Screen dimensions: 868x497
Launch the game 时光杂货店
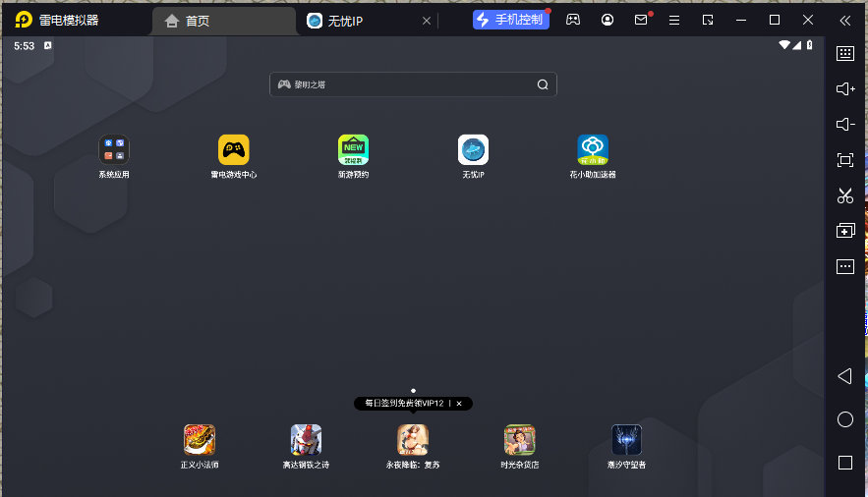520,439
